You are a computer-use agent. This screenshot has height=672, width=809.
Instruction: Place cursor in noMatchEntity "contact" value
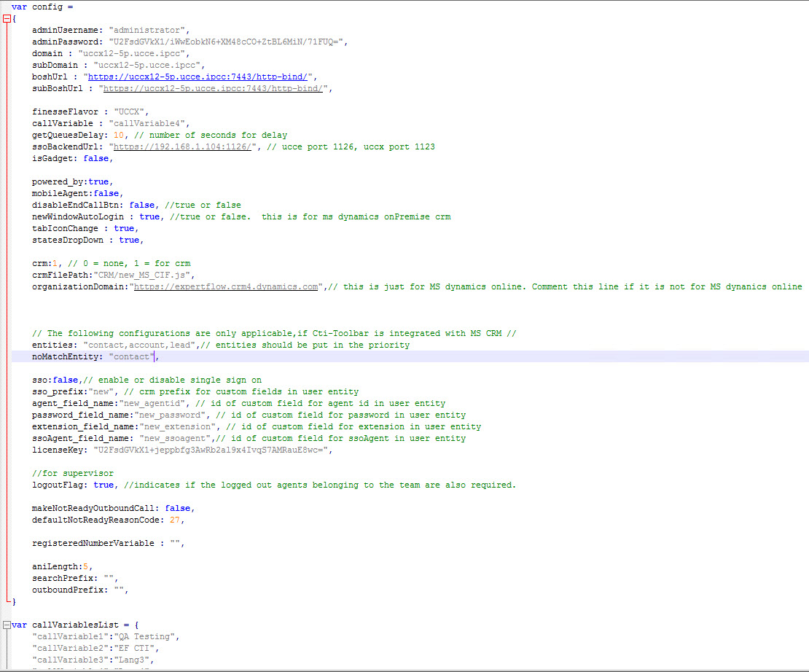point(131,356)
